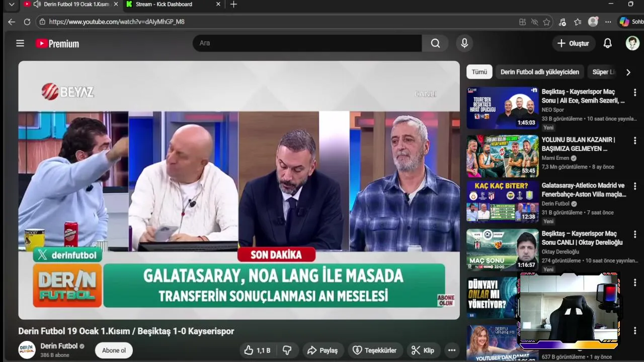The width and height of the screenshot is (644, 362).
Task: Click the Oluştur create button
Action: point(574,43)
